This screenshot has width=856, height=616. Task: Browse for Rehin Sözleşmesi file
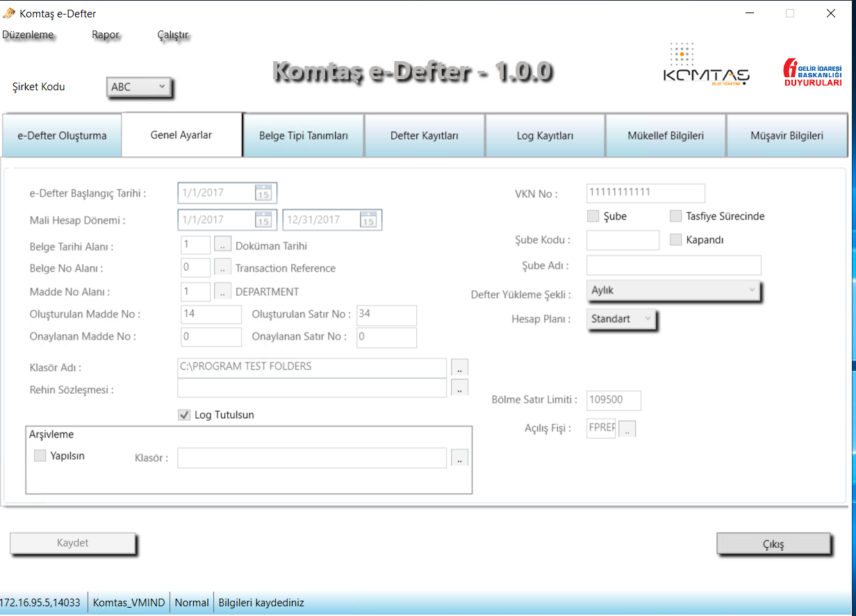(x=460, y=388)
